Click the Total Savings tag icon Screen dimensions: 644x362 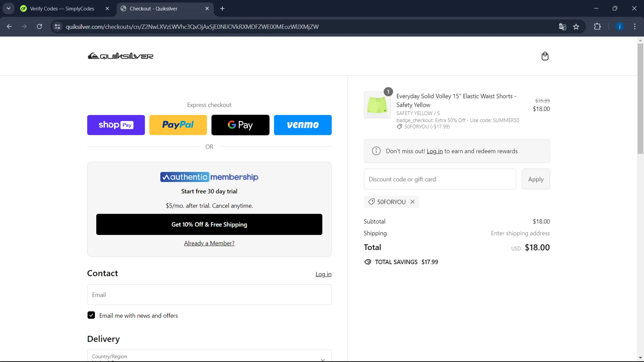point(368,262)
